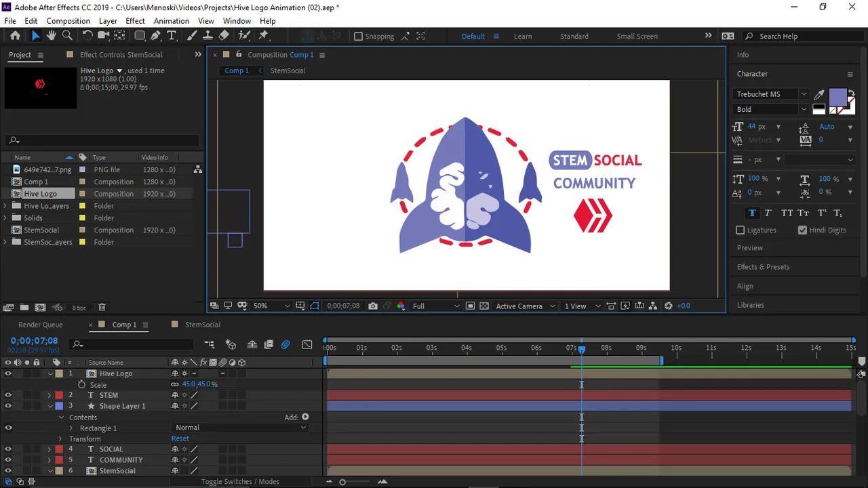
Task: Click Toggle Switches / Modes button
Action: coord(240,481)
